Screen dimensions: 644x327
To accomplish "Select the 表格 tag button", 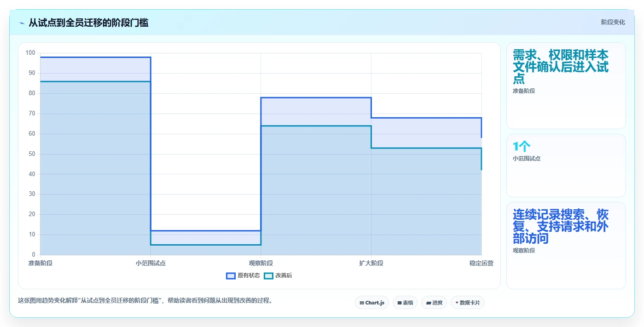I will point(405,303).
